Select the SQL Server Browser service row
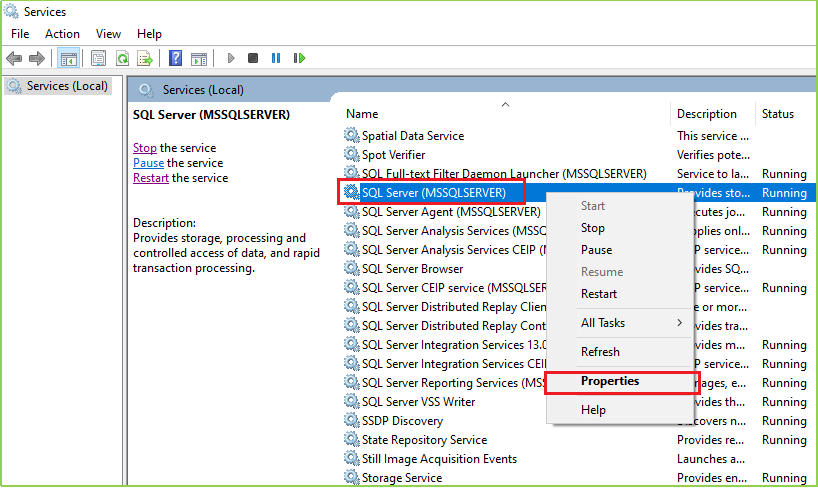Screen dimensions: 818x488 click(412, 269)
